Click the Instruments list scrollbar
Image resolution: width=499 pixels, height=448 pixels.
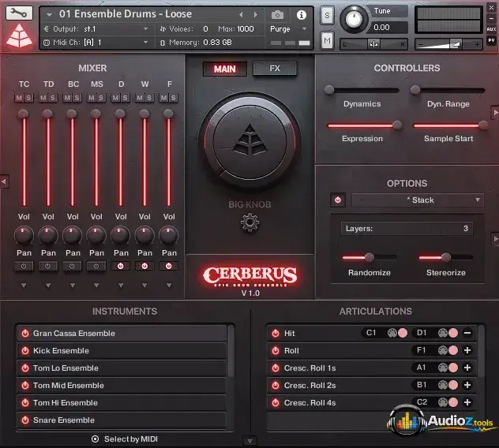pyautogui.click(x=231, y=351)
